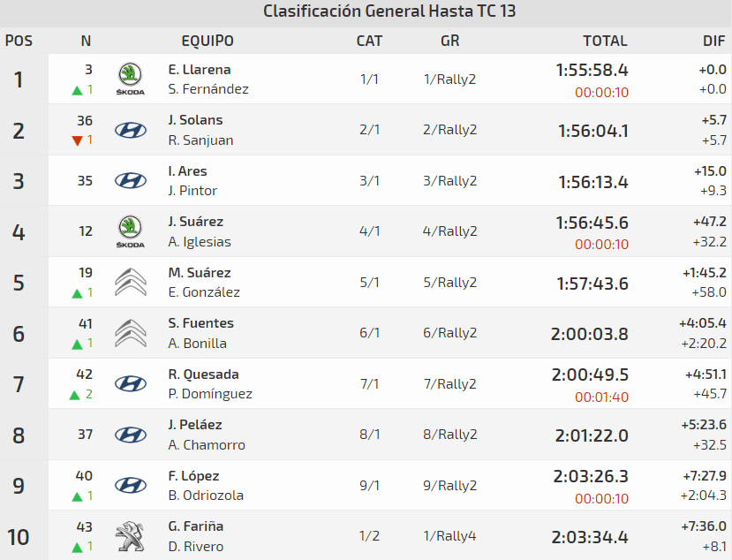
Task: Click the Citroën logo beside M. Suárez
Action: (x=131, y=283)
